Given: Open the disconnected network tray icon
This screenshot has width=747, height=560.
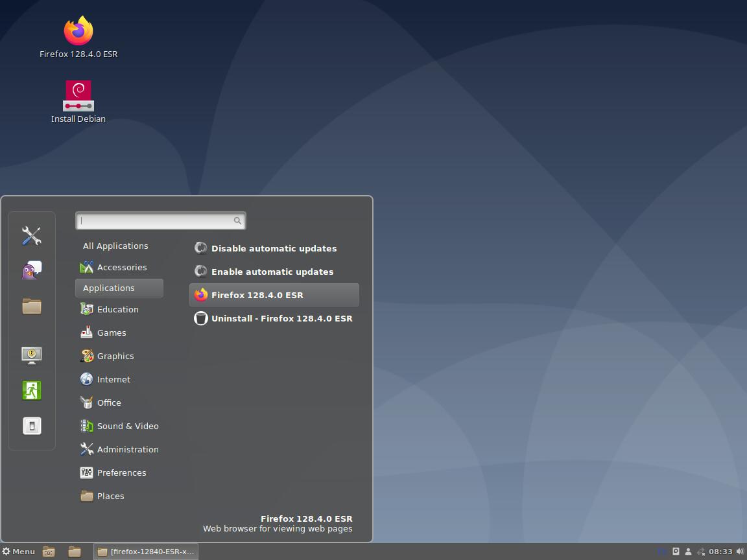Looking at the screenshot, I should click(x=701, y=552).
